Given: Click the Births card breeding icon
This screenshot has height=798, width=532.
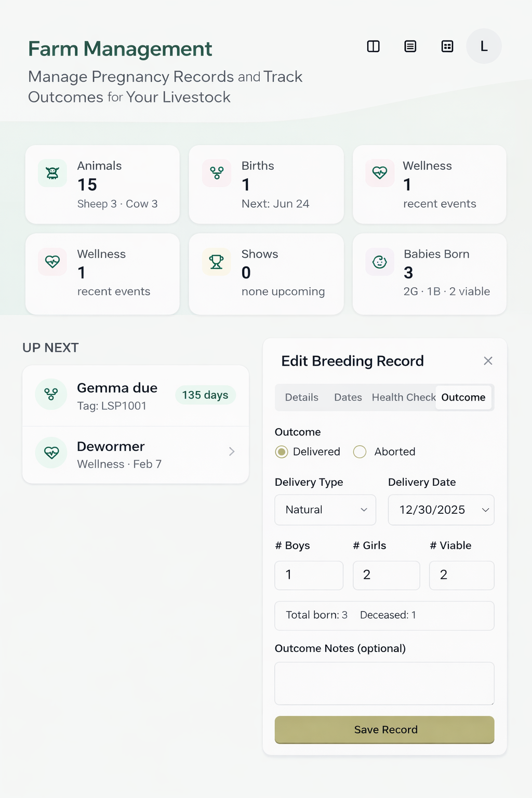Looking at the screenshot, I should (x=217, y=173).
